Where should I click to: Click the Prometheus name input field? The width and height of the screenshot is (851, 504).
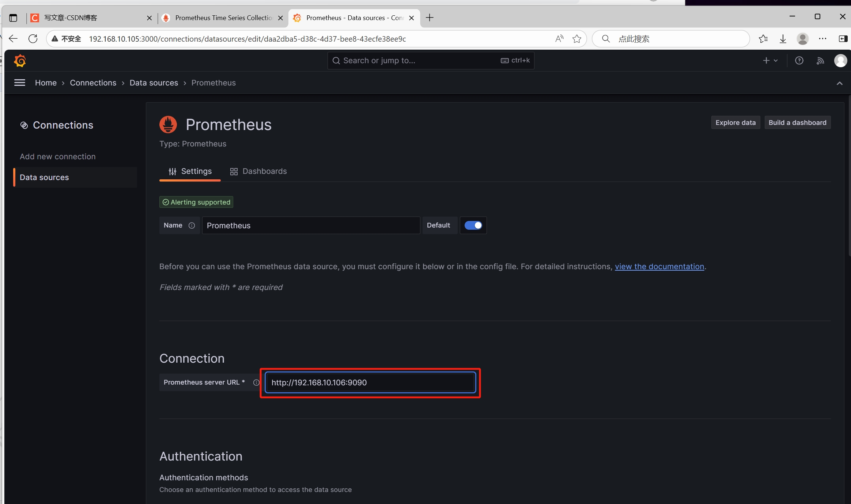pos(311,225)
